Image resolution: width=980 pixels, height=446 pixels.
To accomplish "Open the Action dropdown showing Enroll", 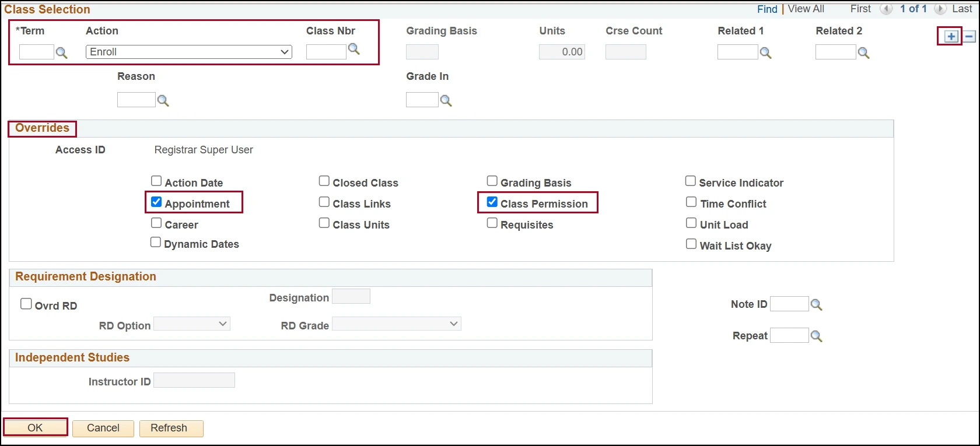I will pyautogui.click(x=188, y=52).
